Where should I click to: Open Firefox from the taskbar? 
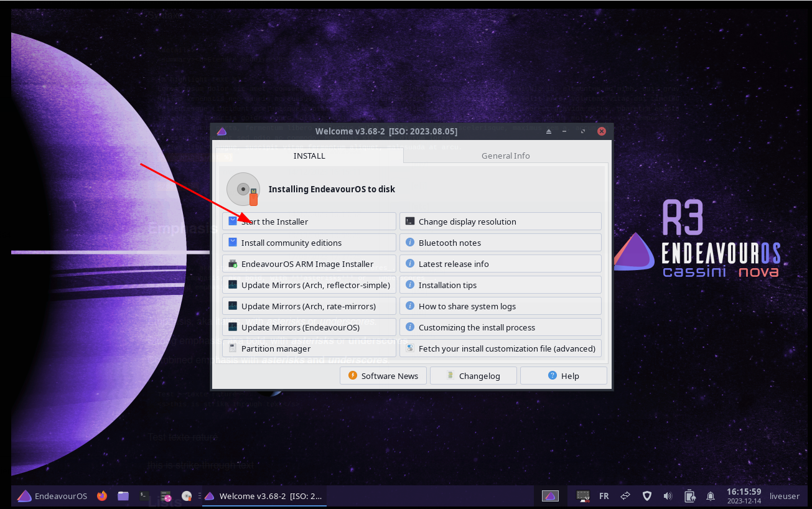pyautogui.click(x=102, y=496)
